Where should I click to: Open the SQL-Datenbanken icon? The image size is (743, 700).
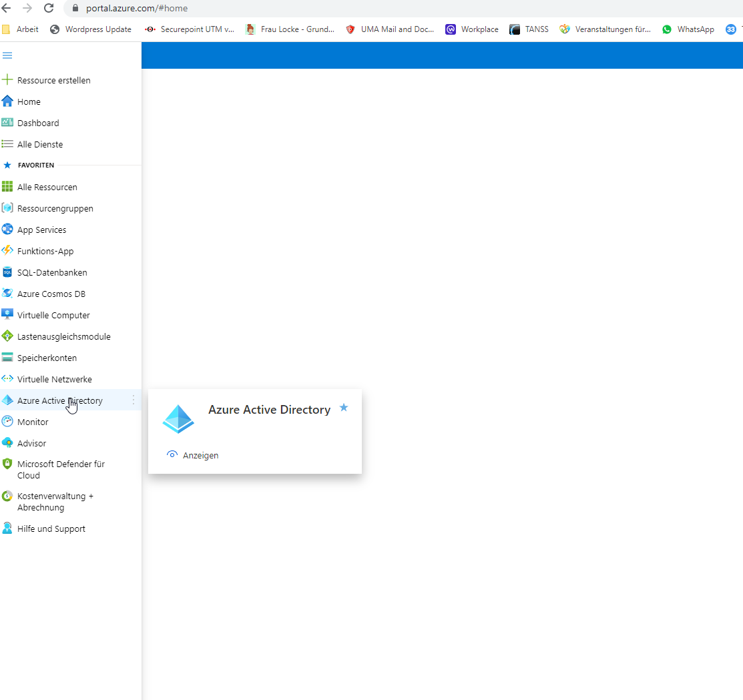(x=7, y=272)
